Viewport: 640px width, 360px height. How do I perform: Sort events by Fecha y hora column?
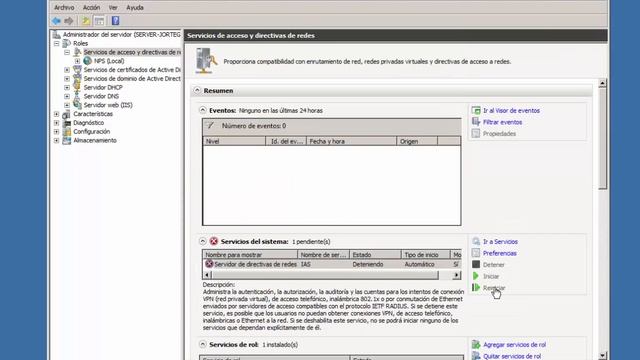(351, 141)
